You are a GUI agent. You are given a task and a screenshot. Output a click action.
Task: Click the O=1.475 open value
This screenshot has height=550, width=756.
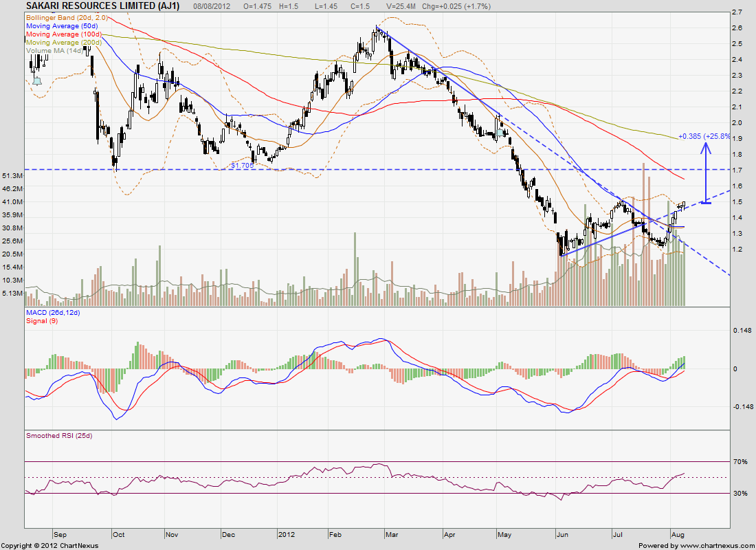pyautogui.click(x=258, y=6)
